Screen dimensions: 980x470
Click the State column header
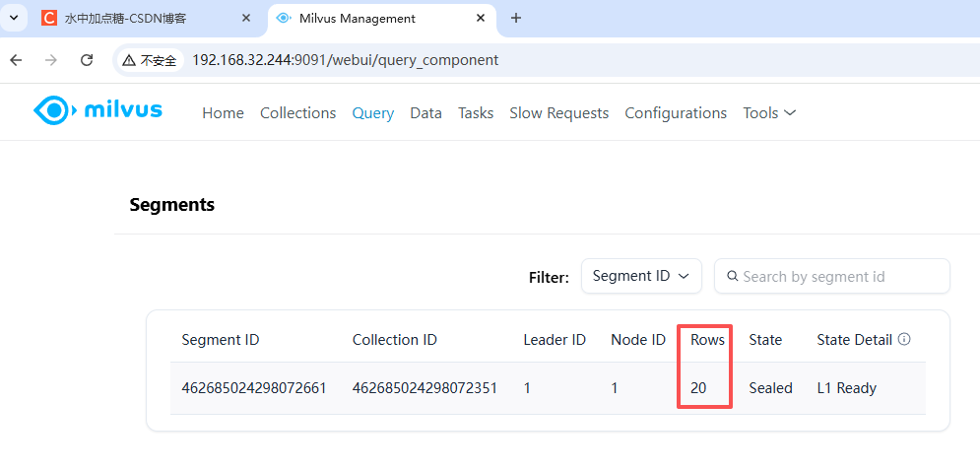[x=765, y=340]
